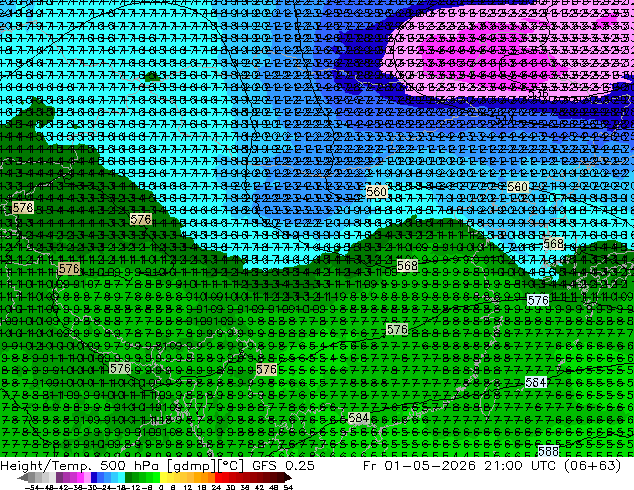Click the gray left arrow of colorbar
Viewport: 634px width, 490px height.
tap(23, 477)
